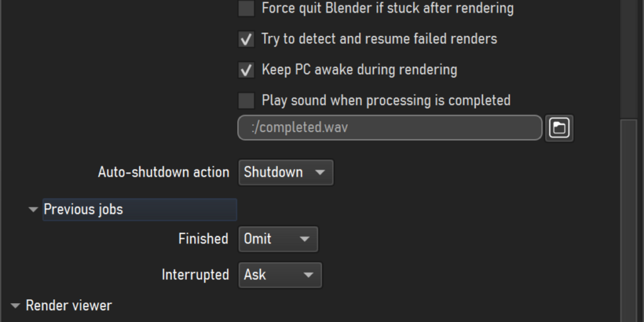Viewport: 644px width, 322px height.
Task: Click the Omit dropdown arrow icon
Action: (x=304, y=240)
